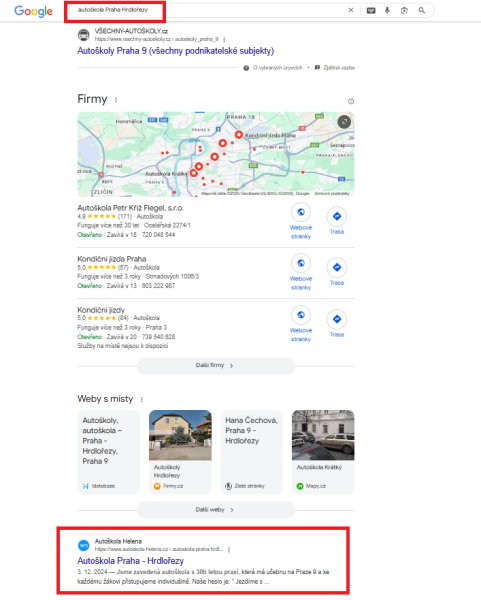Open website of Kondiční jízdy
This screenshot has height=600, width=481.
point(301,324)
